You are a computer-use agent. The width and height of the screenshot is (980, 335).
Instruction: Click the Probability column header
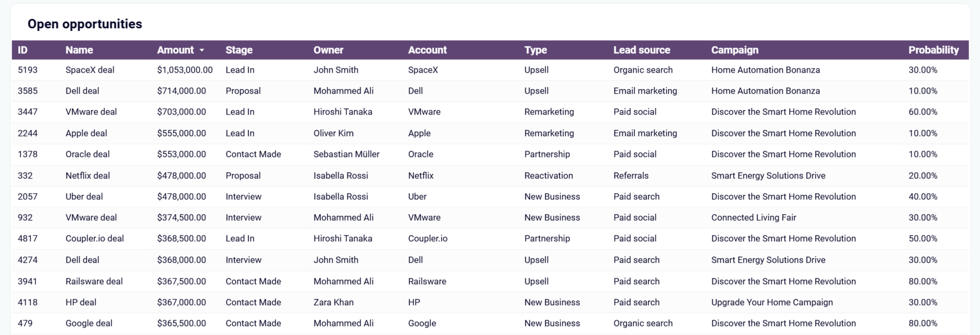click(933, 50)
